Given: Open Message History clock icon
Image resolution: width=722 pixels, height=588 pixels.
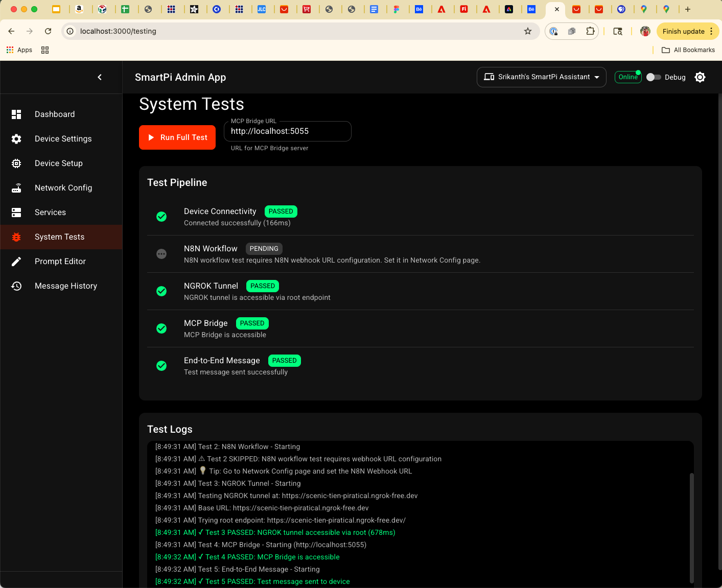Looking at the screenshot, I should tap(16, 286).
